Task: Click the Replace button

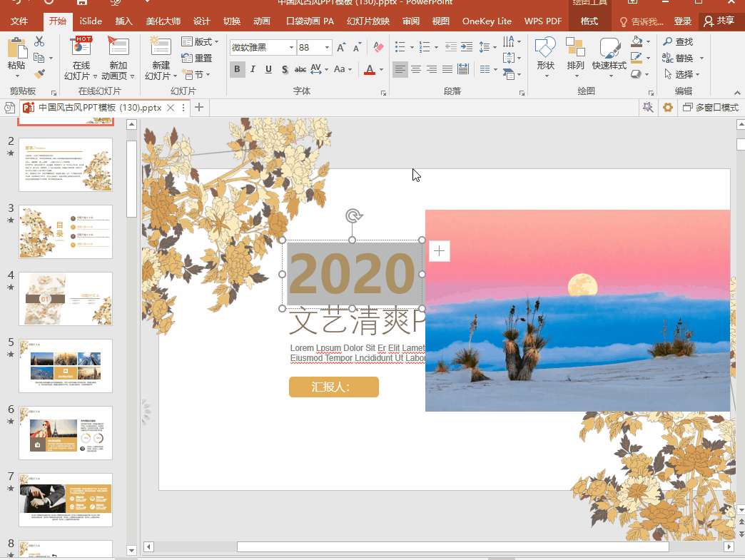Action: pyautogui.click(x=678, y=58)
